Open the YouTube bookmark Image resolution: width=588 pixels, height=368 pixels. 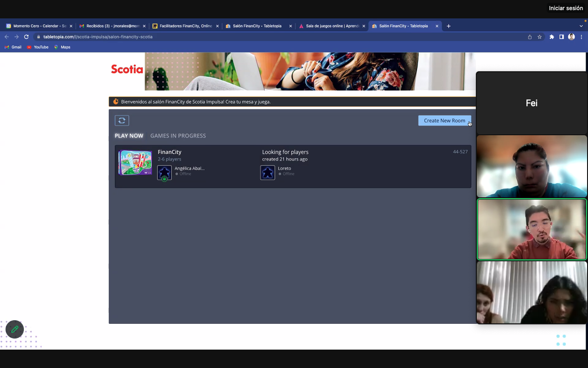coord(38,47)
